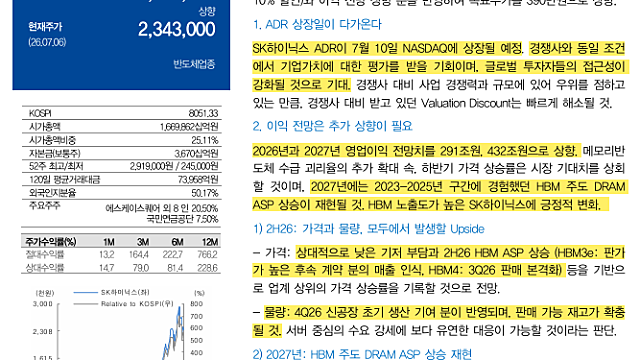Click the KOSPI row in the table

pyautogui.click(x=121, y=113)
